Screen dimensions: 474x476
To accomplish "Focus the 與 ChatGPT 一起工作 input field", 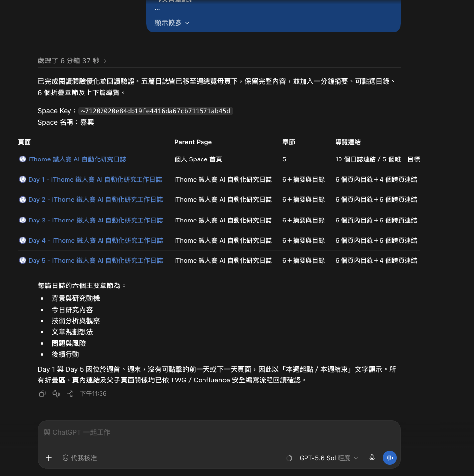I will 219,432.
